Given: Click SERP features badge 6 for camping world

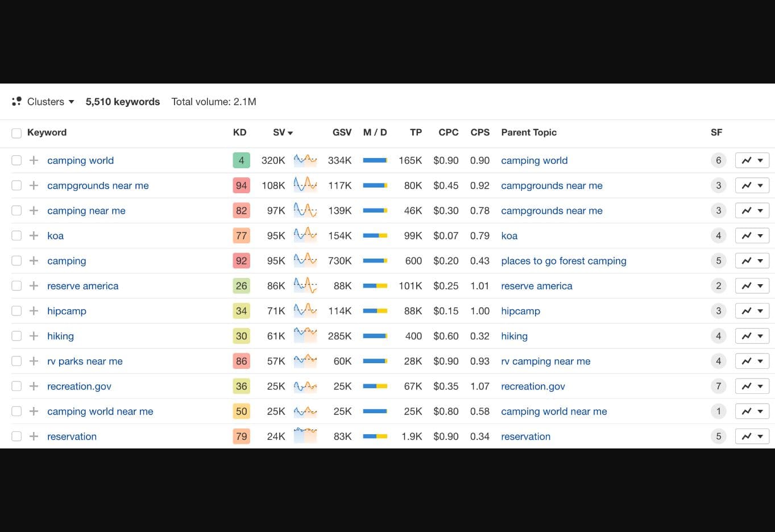Looking at the screenshot, I should (x=719, y=160).
